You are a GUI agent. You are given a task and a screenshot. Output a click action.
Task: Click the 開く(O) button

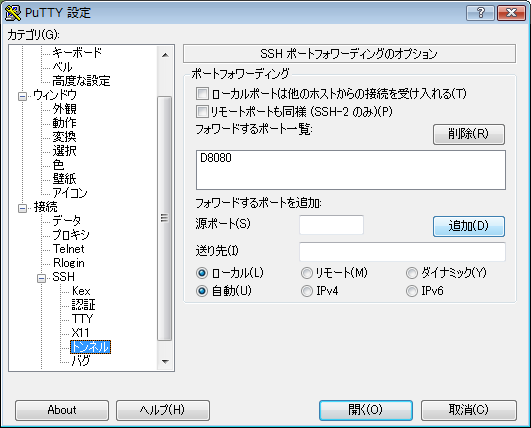(x=366, y=410)
